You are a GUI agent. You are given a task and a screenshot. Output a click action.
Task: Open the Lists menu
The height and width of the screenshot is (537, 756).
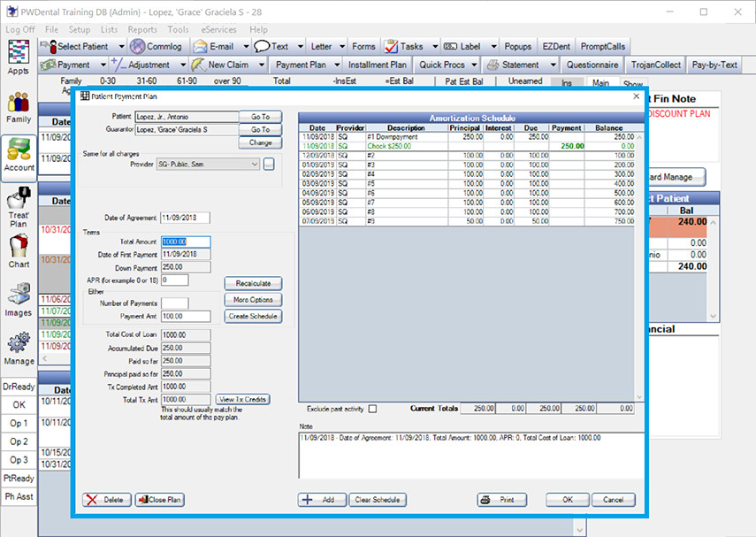(109, 29)
